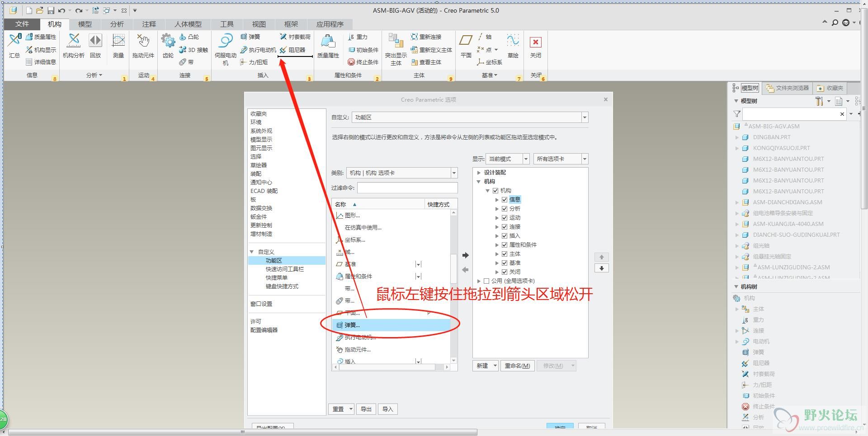
Task: Select 键盘快捷方式 in options list
Action: tap(282, 286)
